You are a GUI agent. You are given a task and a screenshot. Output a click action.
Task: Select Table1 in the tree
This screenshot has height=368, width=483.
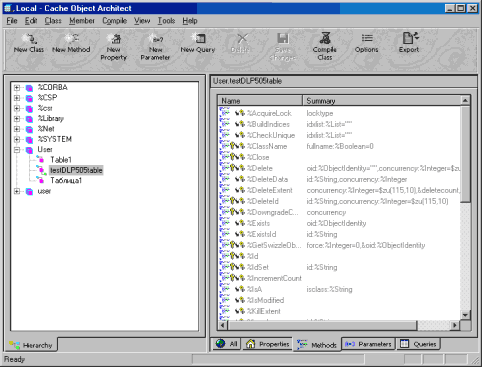61,160
